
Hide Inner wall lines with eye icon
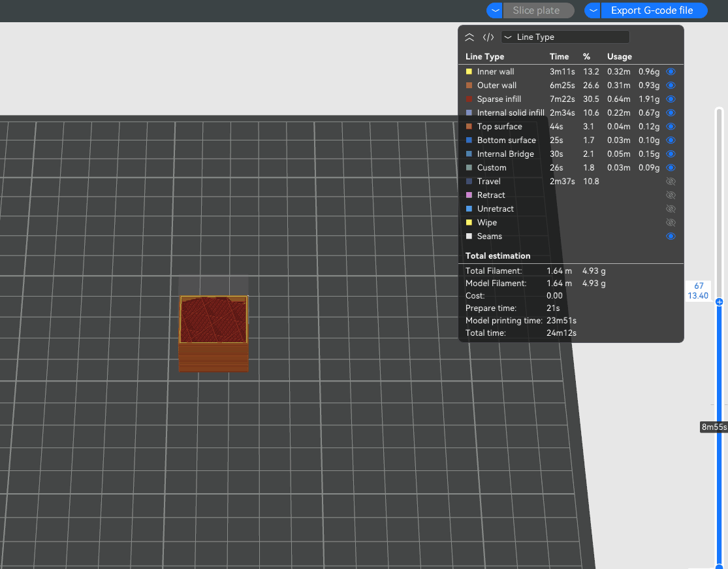[x=671, y=72]
